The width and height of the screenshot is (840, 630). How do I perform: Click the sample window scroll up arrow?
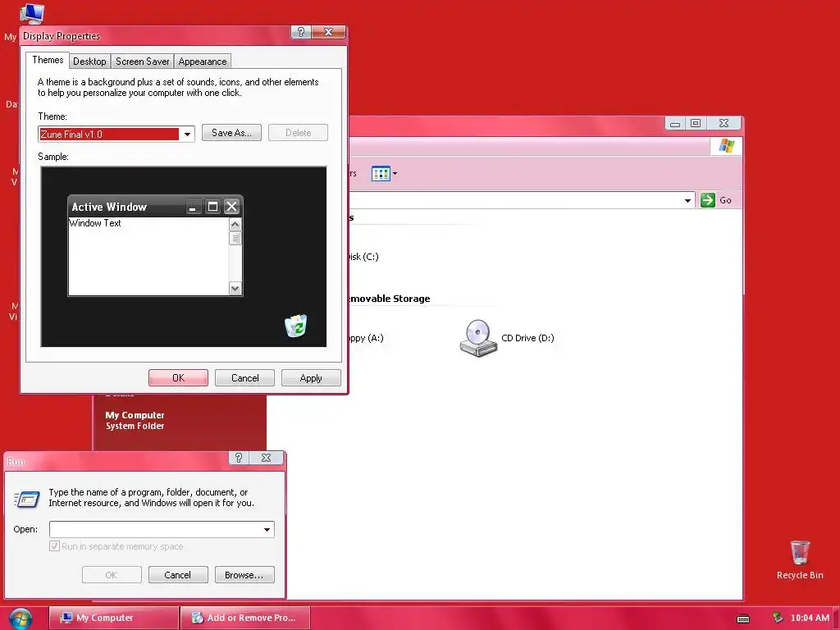click(235, 224)
